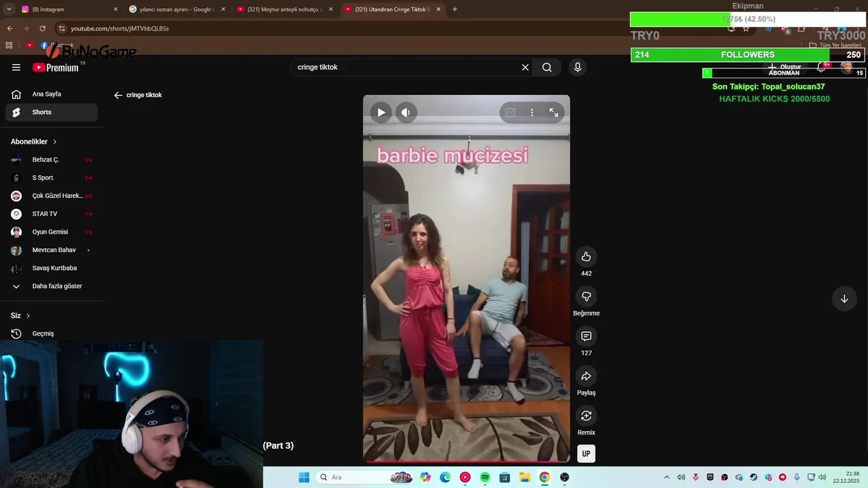868x488 pixels.
Task: Play the Shorts video
Action: click(x=381, y=113)
